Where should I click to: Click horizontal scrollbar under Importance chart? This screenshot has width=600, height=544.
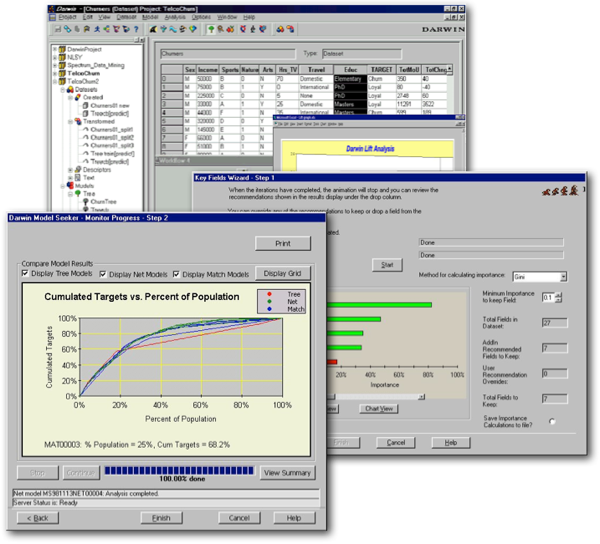click(x=375, y=397)
